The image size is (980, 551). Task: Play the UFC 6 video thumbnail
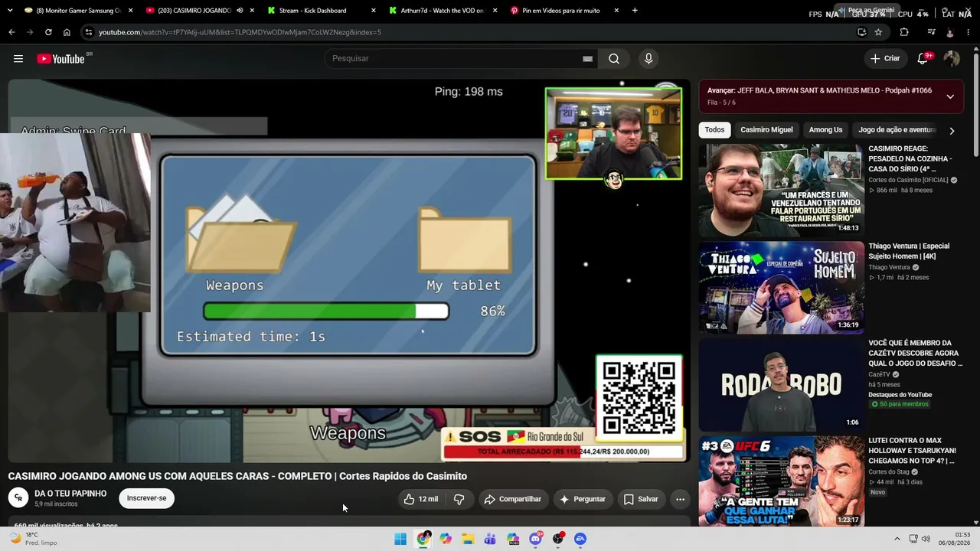(x=781, y=481)
